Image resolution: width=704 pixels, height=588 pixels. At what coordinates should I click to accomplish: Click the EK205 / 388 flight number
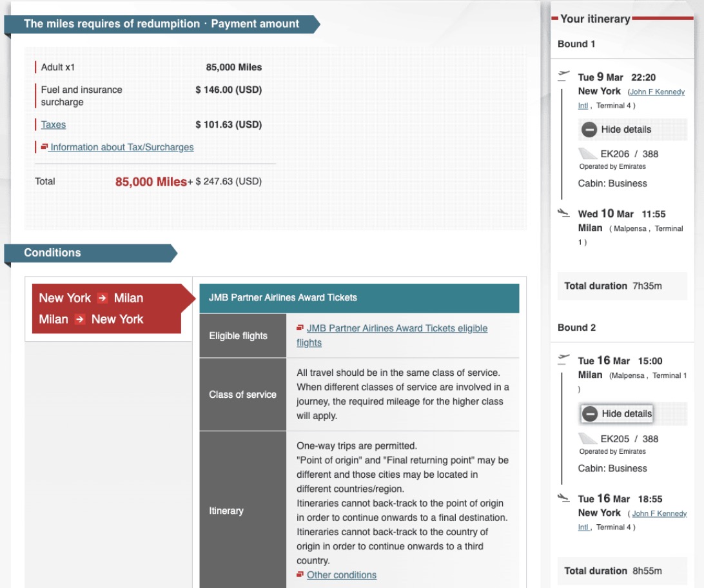[x=629, y=439]
